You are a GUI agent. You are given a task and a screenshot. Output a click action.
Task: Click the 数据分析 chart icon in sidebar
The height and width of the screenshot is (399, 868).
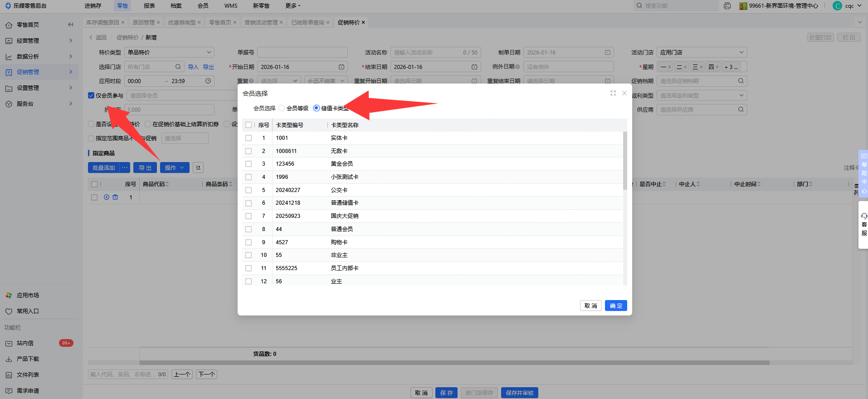coord(9,57)
